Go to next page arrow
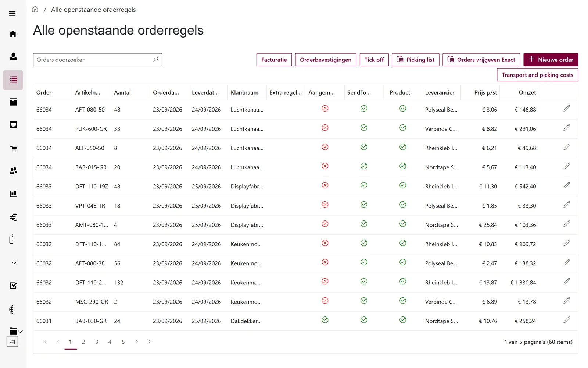Viewport: 588px width, 368px height. pyautogui.click(x=137, y=342)
